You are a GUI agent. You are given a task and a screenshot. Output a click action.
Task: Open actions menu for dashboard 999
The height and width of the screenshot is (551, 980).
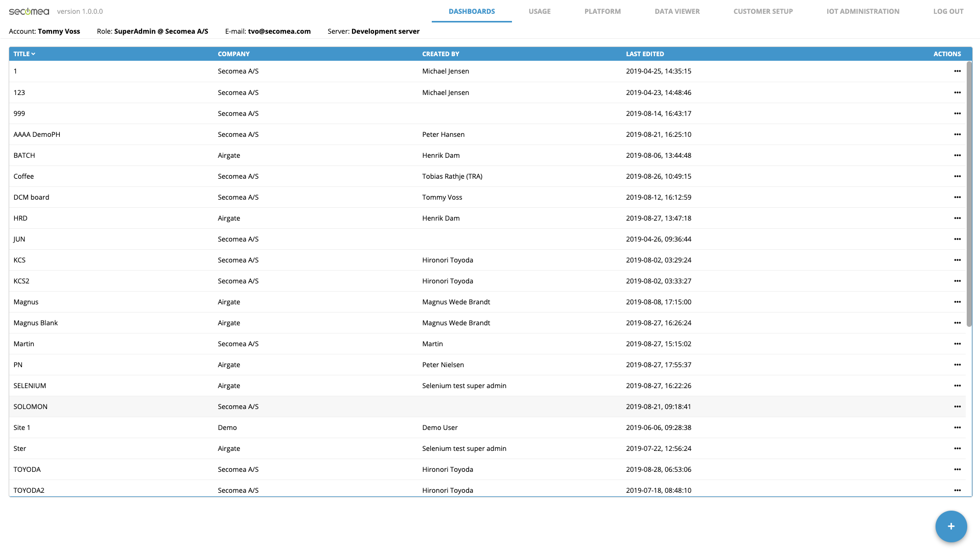point(957,113)
